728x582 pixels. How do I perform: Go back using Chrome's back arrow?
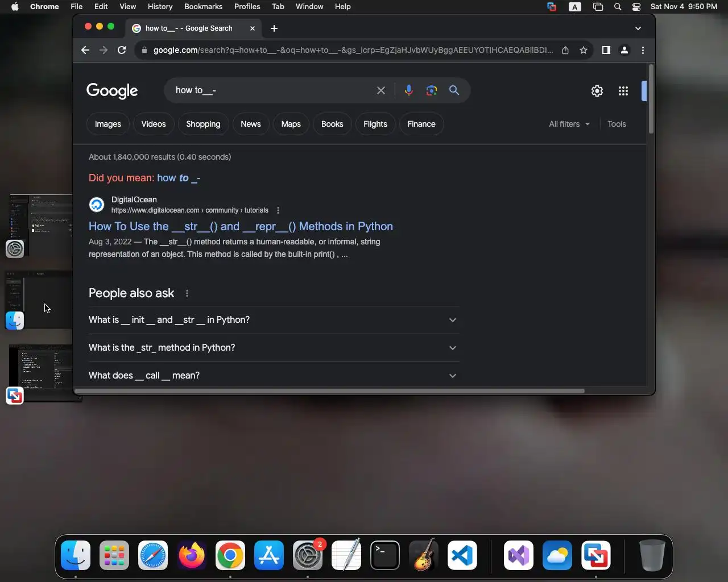85,50
